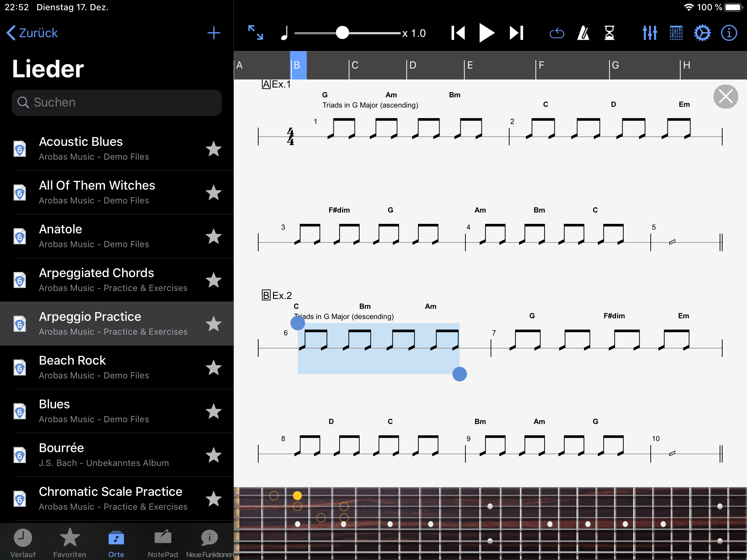Jump to section D timeline marker
This screenshot has width=747, height=560.
(414, 65)
